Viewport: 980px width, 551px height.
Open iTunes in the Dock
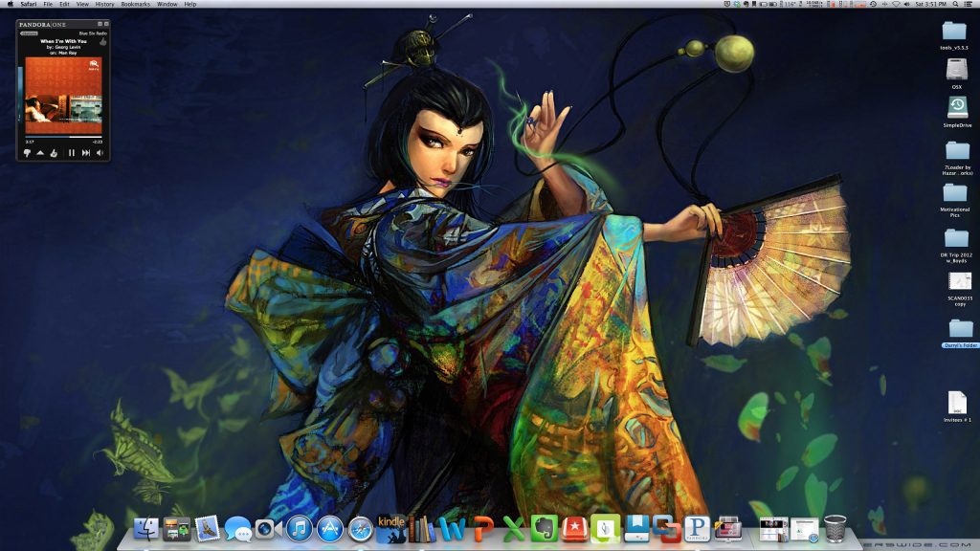coord(300,529)
